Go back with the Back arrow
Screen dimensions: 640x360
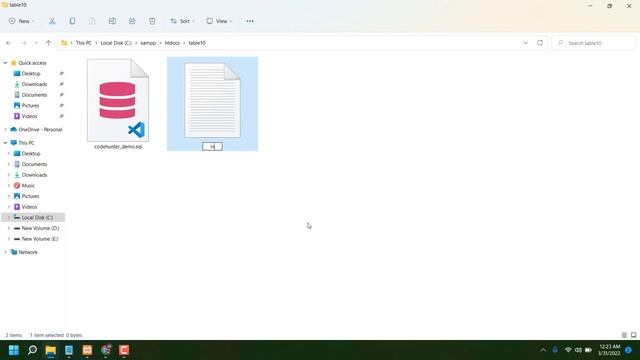click(9, 43)
